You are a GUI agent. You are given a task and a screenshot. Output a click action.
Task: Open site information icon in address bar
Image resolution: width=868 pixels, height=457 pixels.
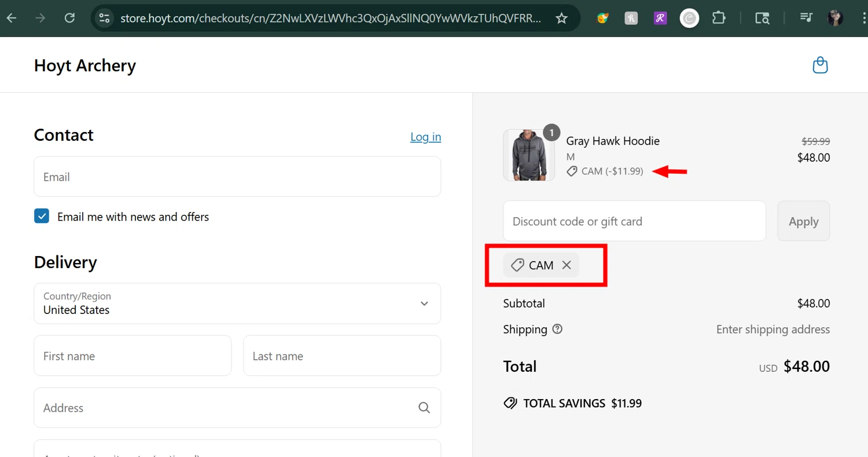[x=104, y=18]
